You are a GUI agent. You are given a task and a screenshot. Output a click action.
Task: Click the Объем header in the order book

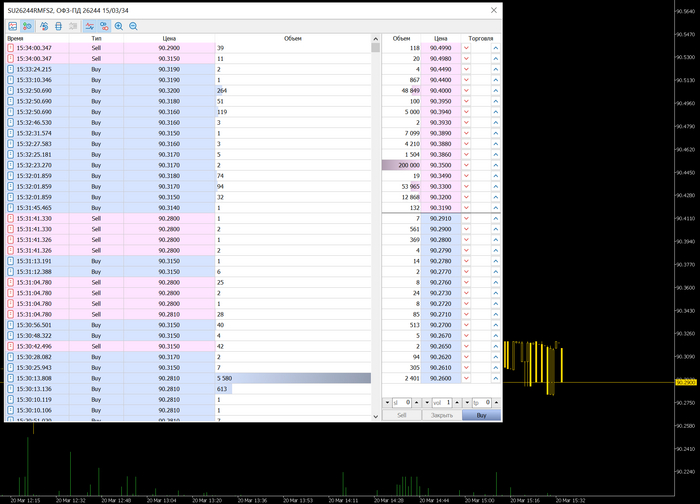401,38
